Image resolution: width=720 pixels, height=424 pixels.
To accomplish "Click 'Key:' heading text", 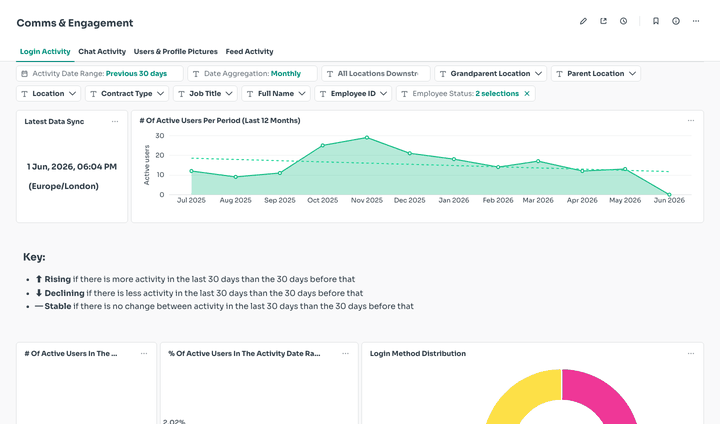I will coord(34,257).
